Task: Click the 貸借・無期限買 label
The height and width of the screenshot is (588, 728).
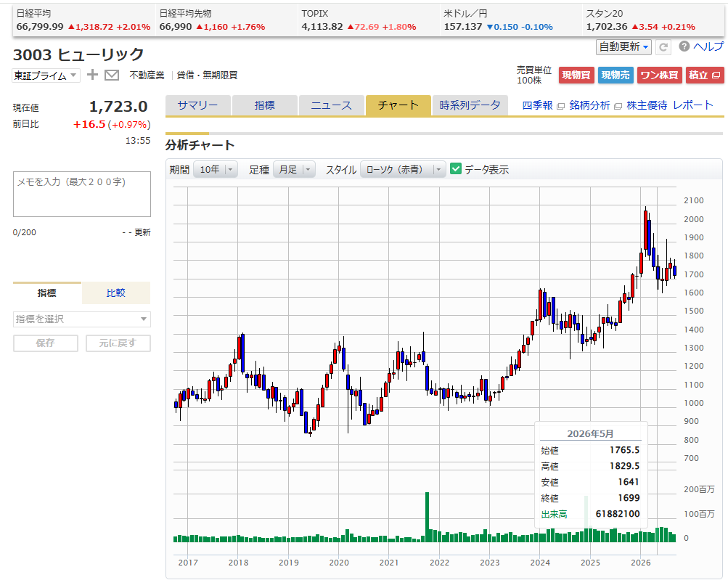Action: 207,75
